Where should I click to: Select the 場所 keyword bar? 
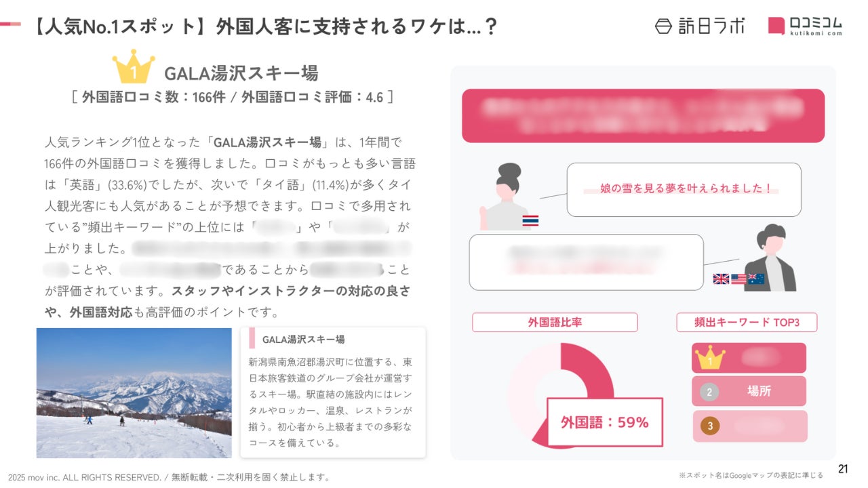pos(749,391)
